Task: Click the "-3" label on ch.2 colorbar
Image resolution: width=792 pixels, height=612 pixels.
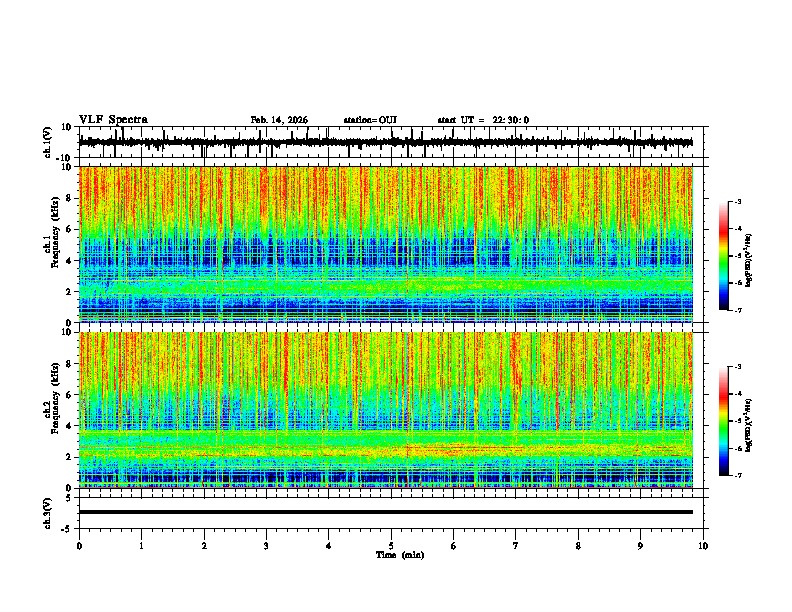Action: click(x=737, y=367)
